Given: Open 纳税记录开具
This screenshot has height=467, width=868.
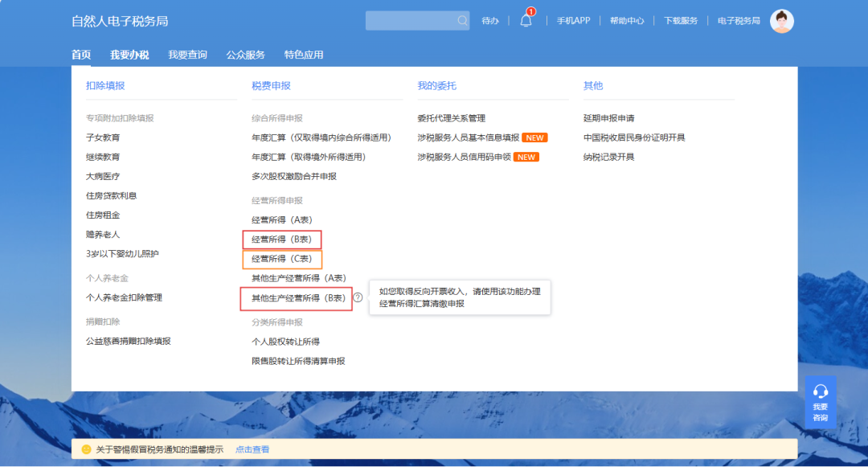Looking at the screenshot, I should (x=609, y=157).
